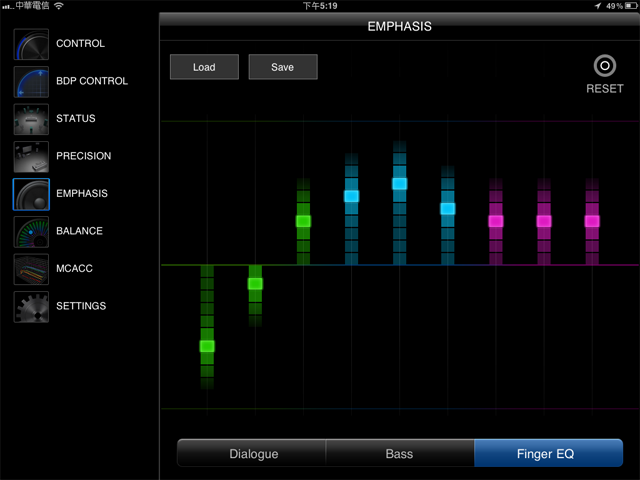
Task: Go to BDP CONTROL menu label
Action: coord(92,81)
